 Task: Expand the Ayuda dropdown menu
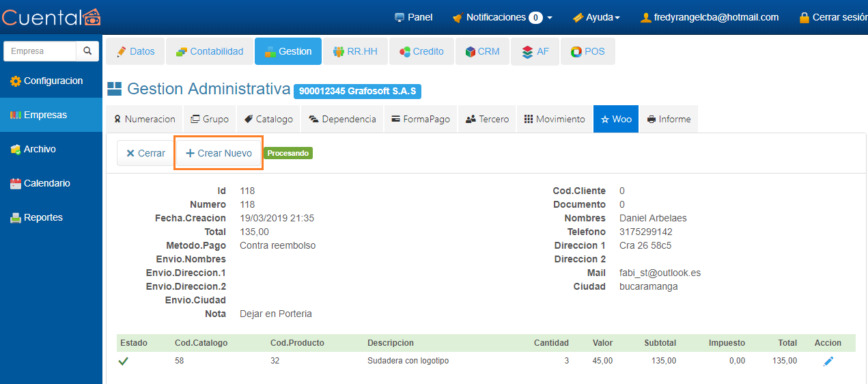(x=596, y=17)
